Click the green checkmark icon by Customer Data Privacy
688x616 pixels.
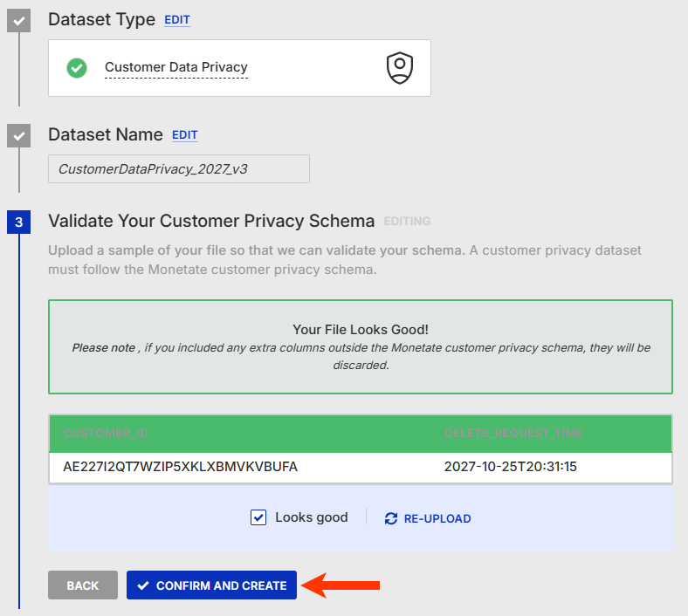click(77, 67)
